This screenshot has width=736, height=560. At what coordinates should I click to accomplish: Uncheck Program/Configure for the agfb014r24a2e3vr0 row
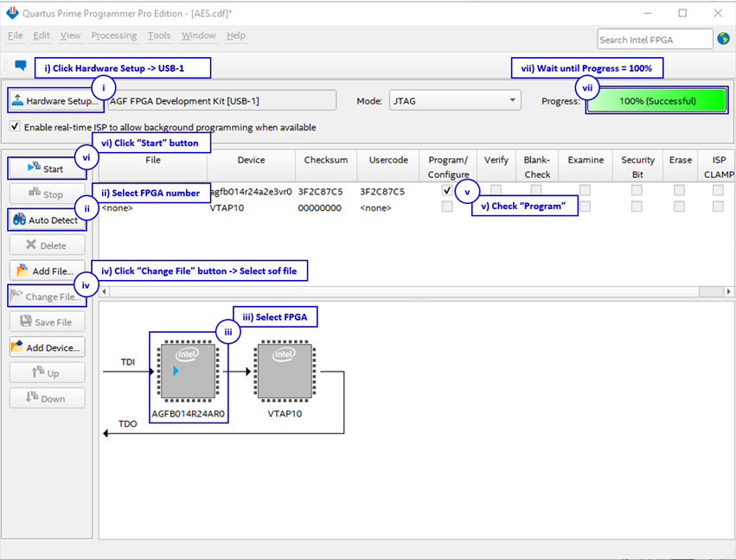(447, 190)
